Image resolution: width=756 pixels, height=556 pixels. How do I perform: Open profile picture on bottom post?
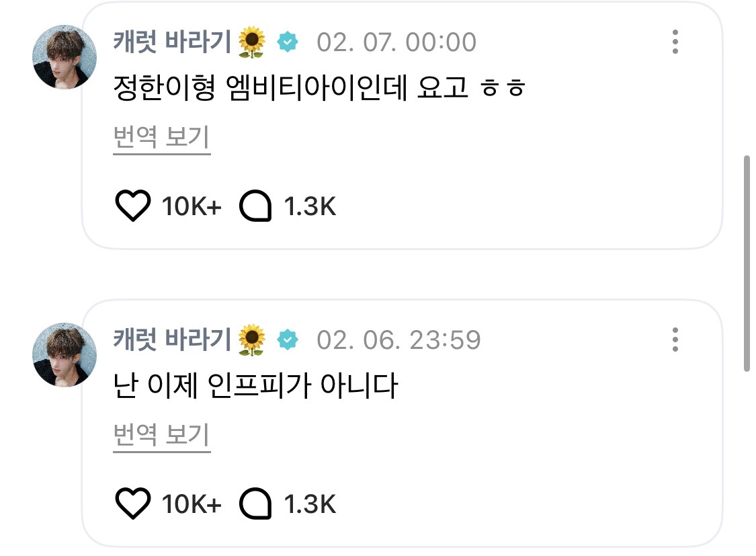pos(65,354)
